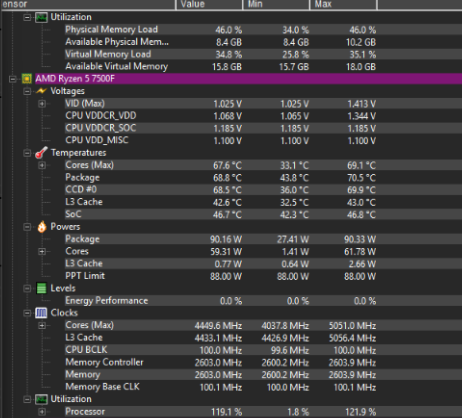
Task: Click the 121.9 % Processor max value
Action: pyautogui.click(x=361, y=412)
